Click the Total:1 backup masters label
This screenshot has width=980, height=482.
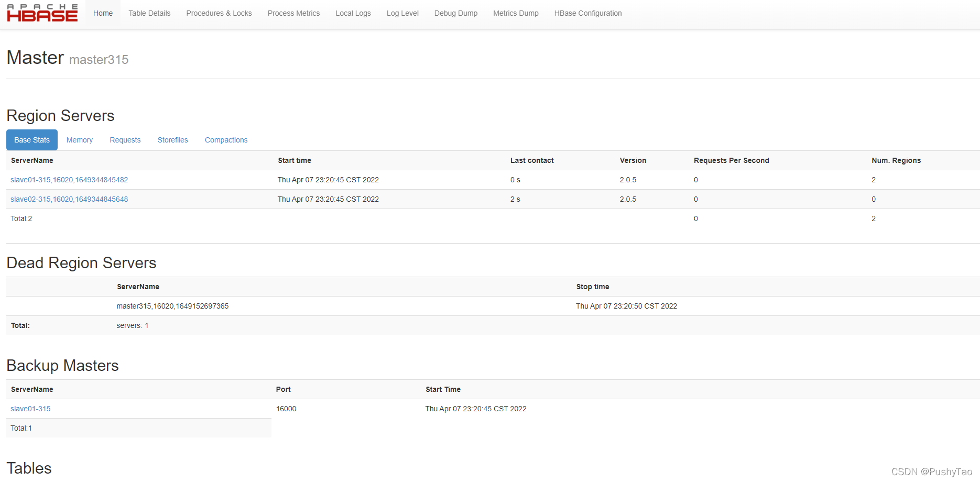point(21,428)
